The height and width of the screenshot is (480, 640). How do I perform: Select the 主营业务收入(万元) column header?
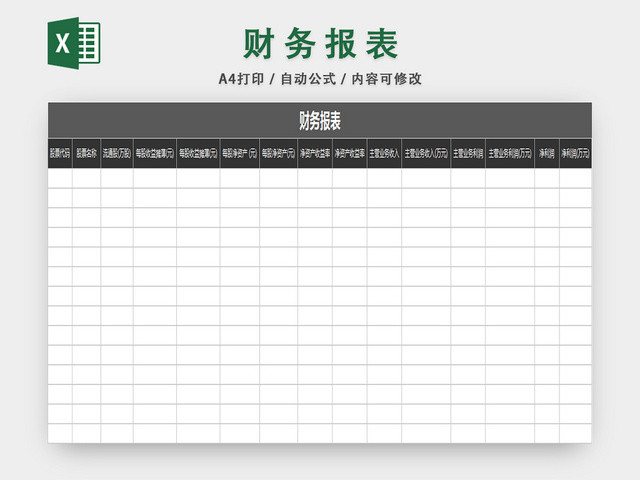point(426,153)
